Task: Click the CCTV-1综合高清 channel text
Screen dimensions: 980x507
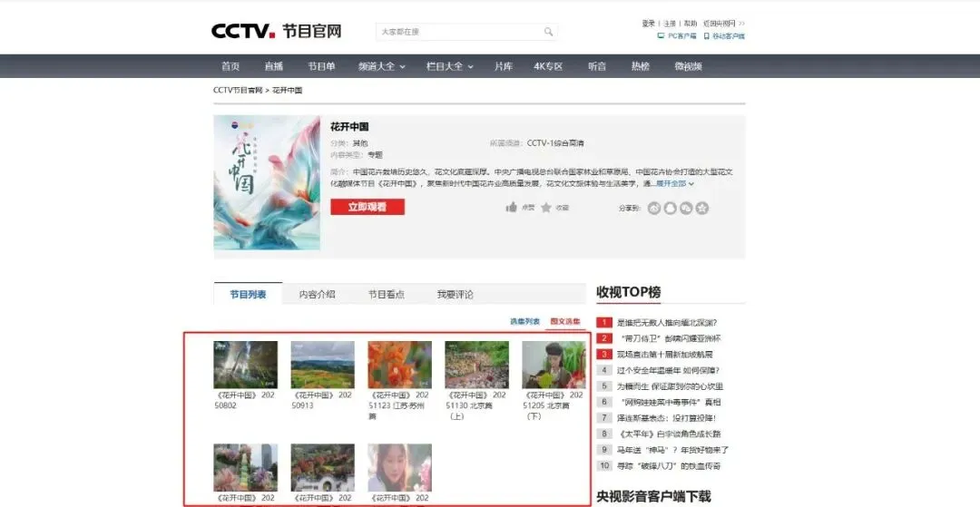Action: pos(555,143)
